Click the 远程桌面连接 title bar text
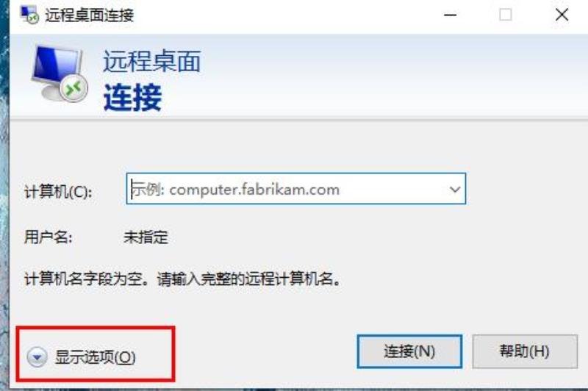 tap(90, 15)
